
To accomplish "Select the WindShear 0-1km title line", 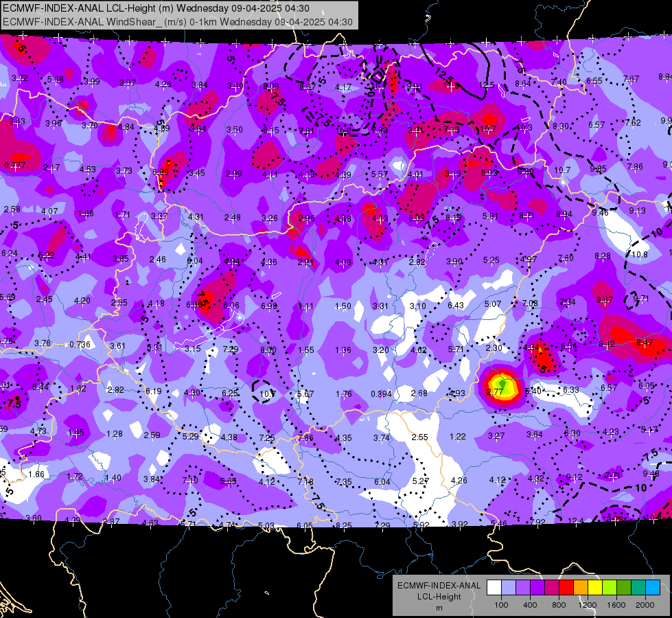I will click(x=177, y=22).
